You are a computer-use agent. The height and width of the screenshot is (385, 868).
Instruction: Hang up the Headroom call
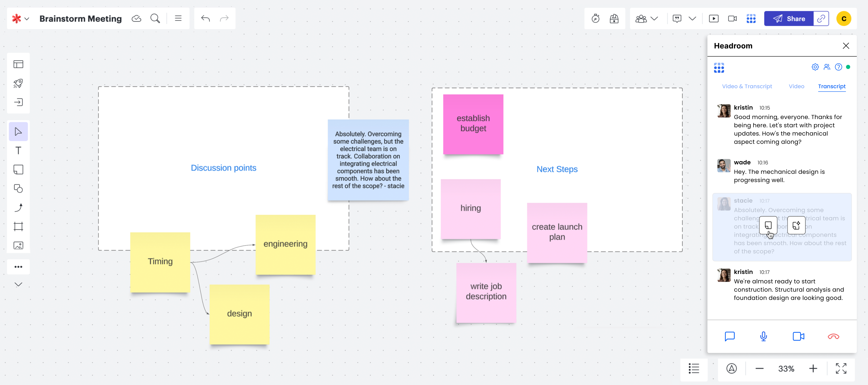(833, 336)
